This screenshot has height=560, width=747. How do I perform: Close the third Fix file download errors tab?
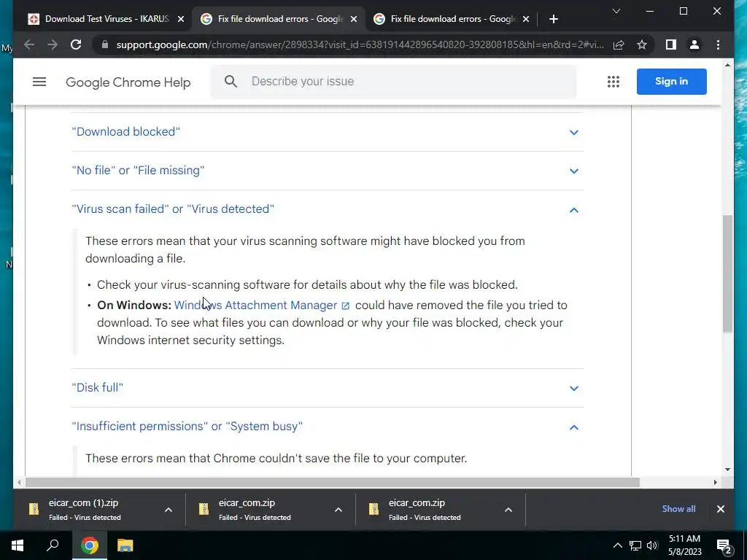[525, 19]
